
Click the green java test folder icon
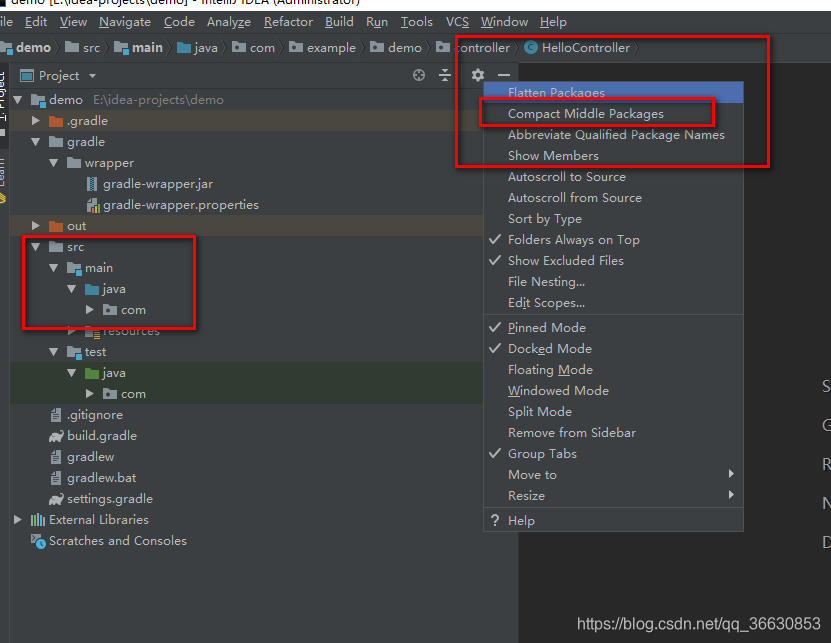92,373
